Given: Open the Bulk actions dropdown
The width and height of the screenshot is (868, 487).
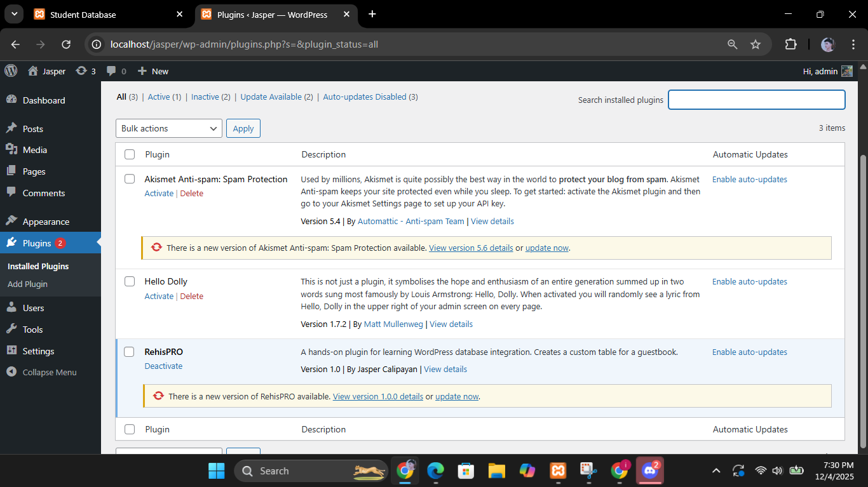Looking at the screenshot, I should pos(168,128).
